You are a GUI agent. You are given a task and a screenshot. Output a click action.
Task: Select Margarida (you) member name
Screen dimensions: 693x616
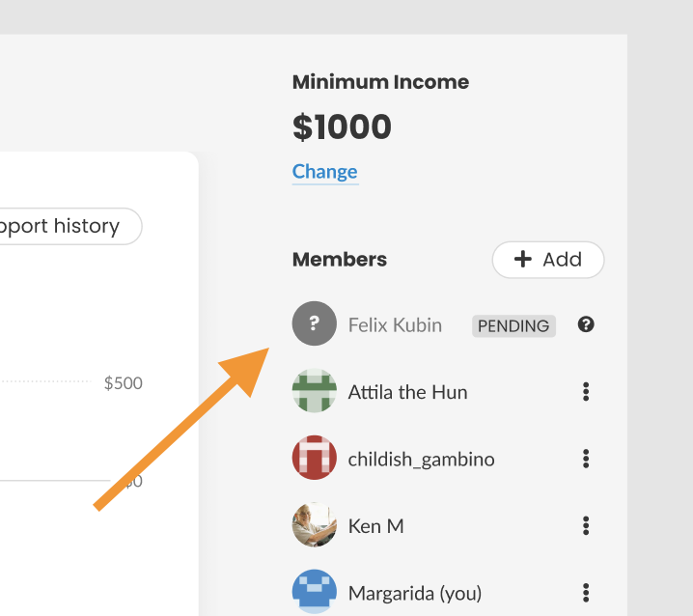coord(415,594)
